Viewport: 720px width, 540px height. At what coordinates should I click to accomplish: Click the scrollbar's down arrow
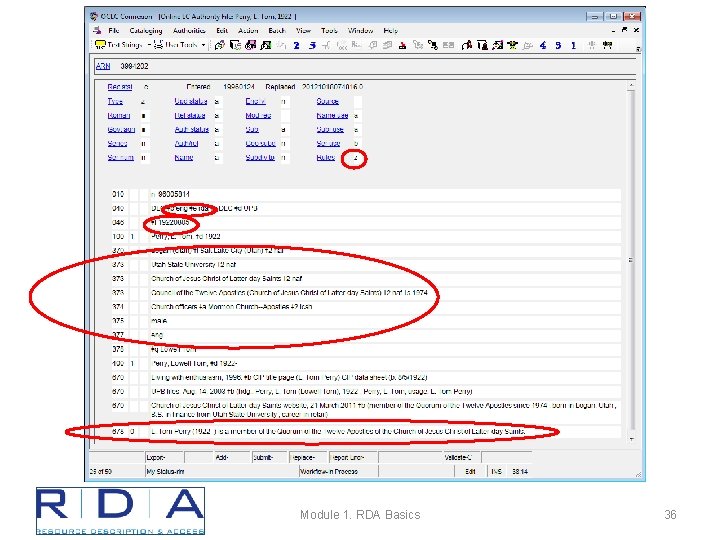(x=631, y=439)
